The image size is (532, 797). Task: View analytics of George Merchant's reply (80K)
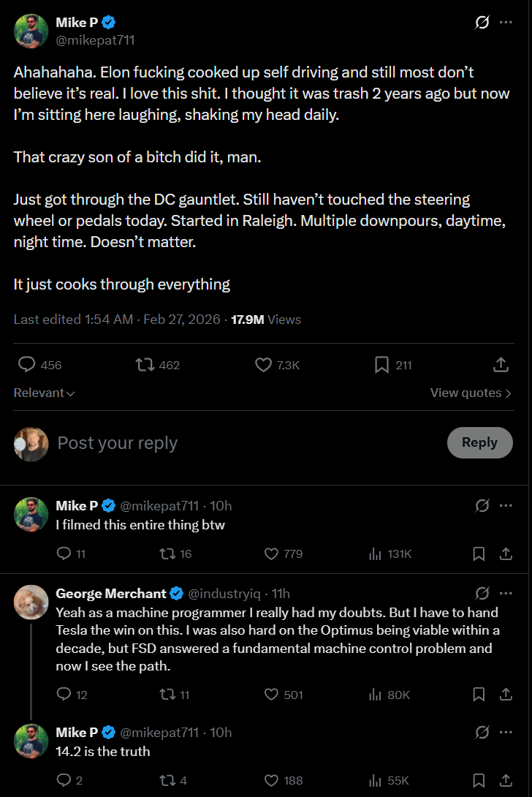point(376,695)
